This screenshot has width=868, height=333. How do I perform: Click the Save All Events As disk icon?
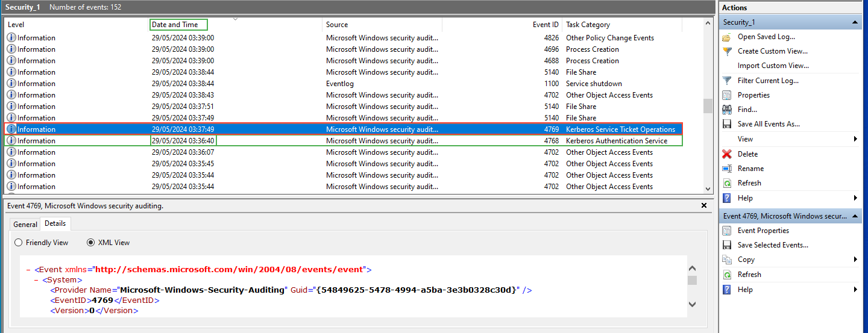[x=727, y=124]
